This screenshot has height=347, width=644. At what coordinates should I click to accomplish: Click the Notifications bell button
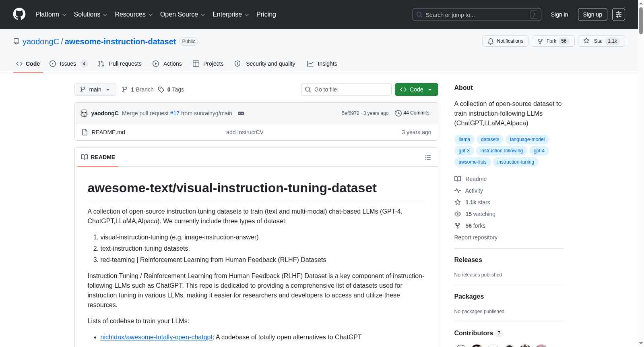[x=505, y=41]
